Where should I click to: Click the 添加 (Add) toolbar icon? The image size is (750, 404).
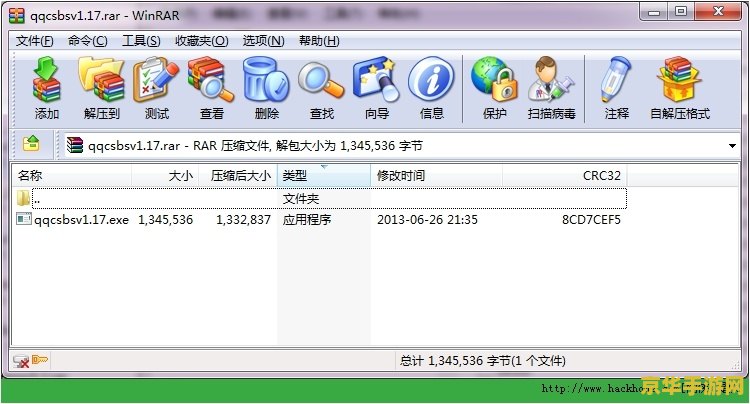click(x=46, y=79)
